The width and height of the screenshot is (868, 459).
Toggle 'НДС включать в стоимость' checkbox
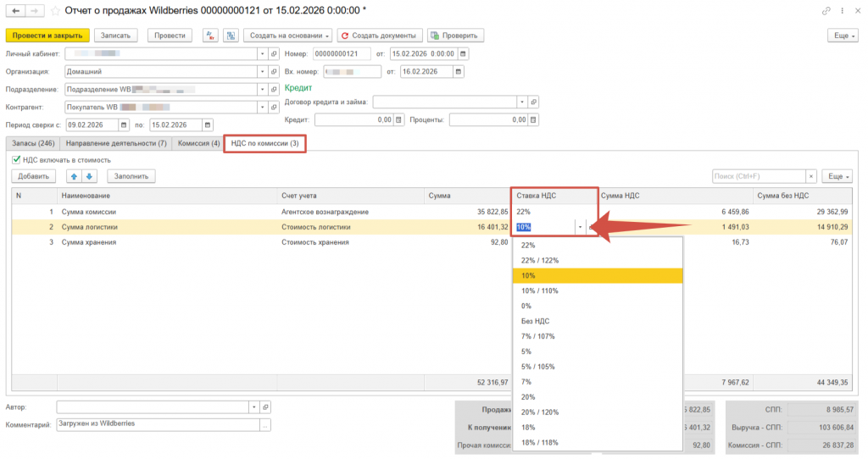[16, 159]
